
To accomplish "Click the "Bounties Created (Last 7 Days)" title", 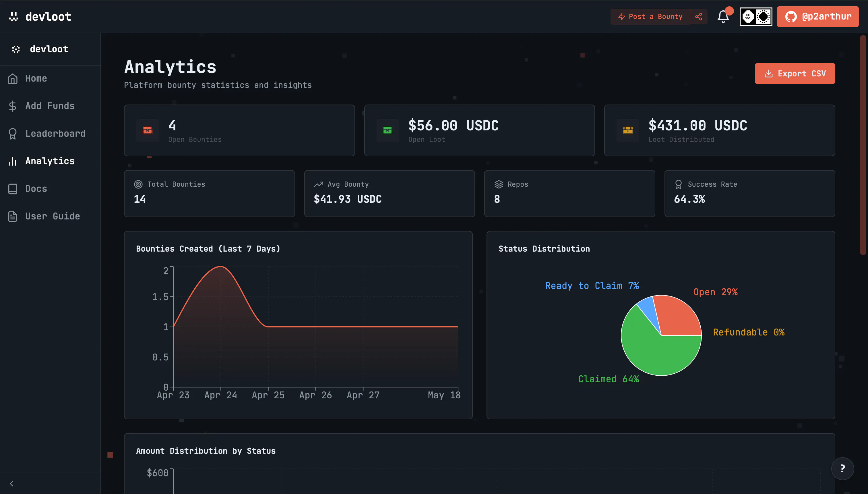I will [208, 249].
